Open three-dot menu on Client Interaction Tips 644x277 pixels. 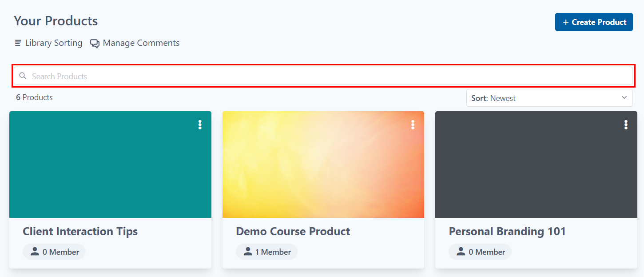pos(200,124)
